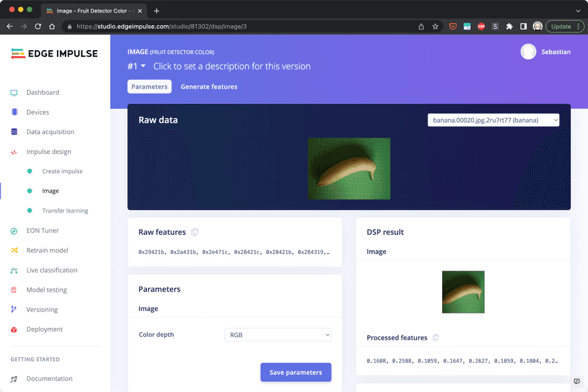The height and width of the screenshot is (392, 588).
Task: Click the Retrain model shuffle icon
Action: [x=14, y=251]
